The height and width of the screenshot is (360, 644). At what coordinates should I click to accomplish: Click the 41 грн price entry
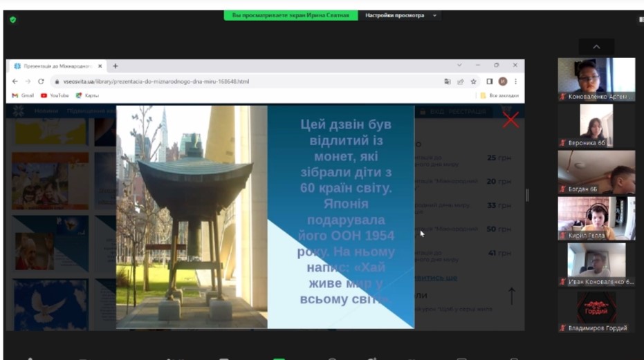[x=500, y=253]
